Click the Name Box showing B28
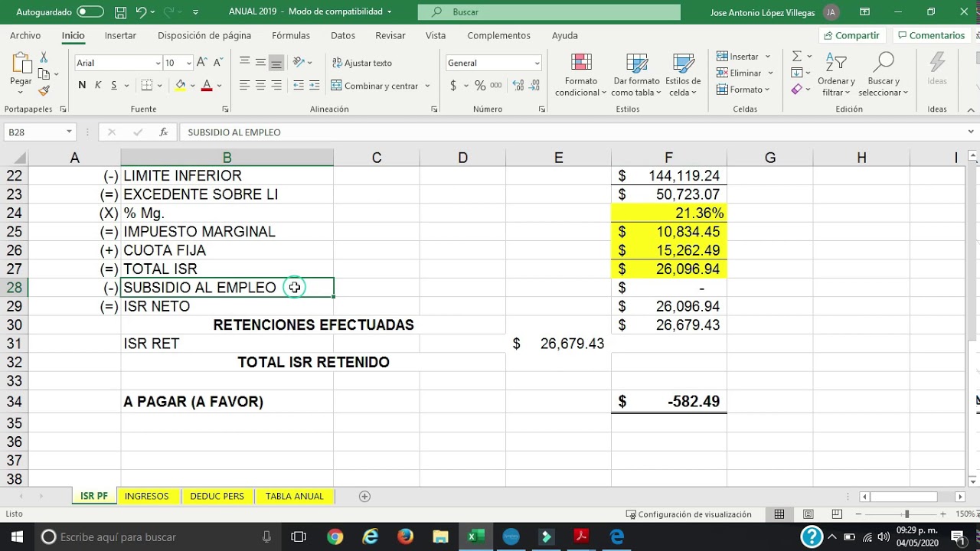Image resolution: width=980 pixels, height=551 pixels. pyautogui.click(x=38, y=132)
